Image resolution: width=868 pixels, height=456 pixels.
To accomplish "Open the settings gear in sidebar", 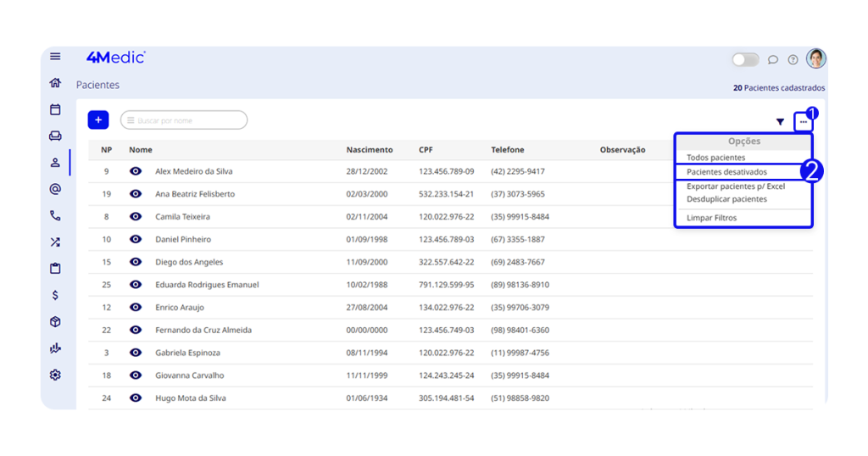I will [x=55, y=375].
